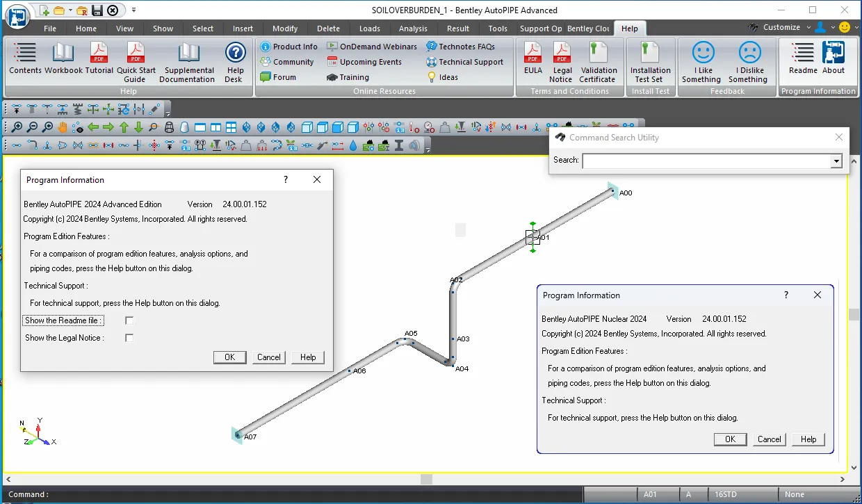Open the Technotes FAQs link
Screen dimensions: 862x504
pyautogui.click(x=460, y=47)
